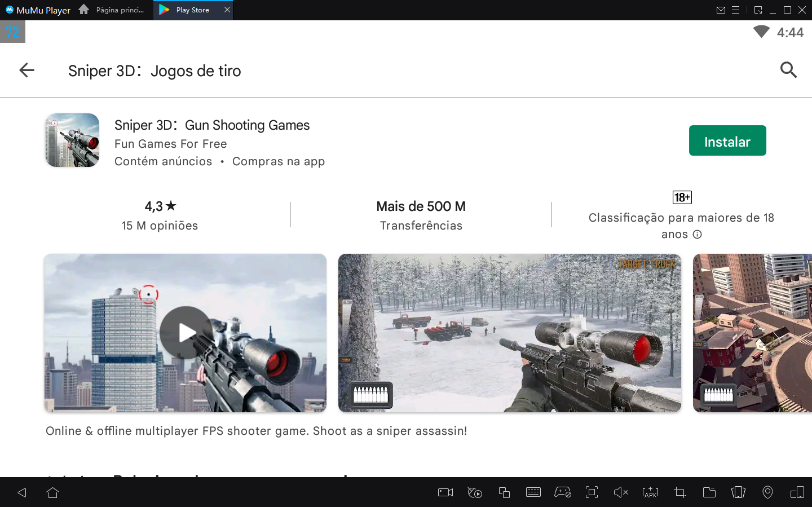Toggle the operation macro recorder
The height and width of the screenshot is (507, 812).
pos(474,492)
